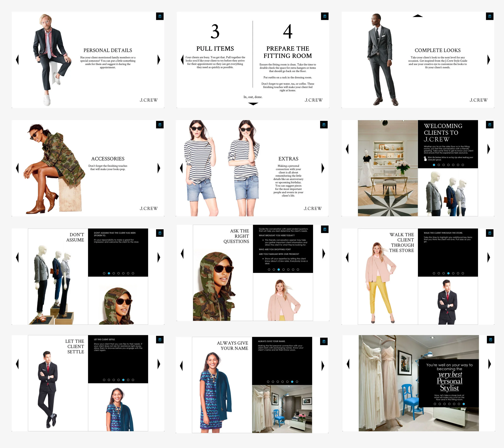Open the notes icon on Don't Assume slide
This screenshot has height=448, width=504.
tap(160, 233)
